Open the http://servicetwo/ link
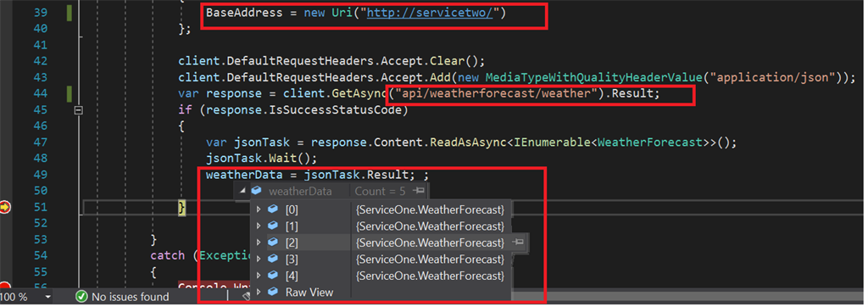The height and width of the screenshot is (307, 868). pos(429,12)
